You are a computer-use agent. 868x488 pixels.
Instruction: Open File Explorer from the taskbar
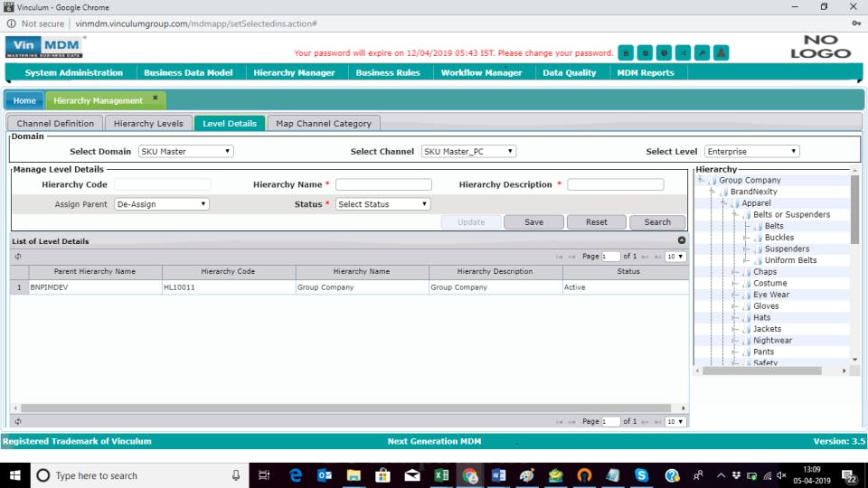point(354,475)
